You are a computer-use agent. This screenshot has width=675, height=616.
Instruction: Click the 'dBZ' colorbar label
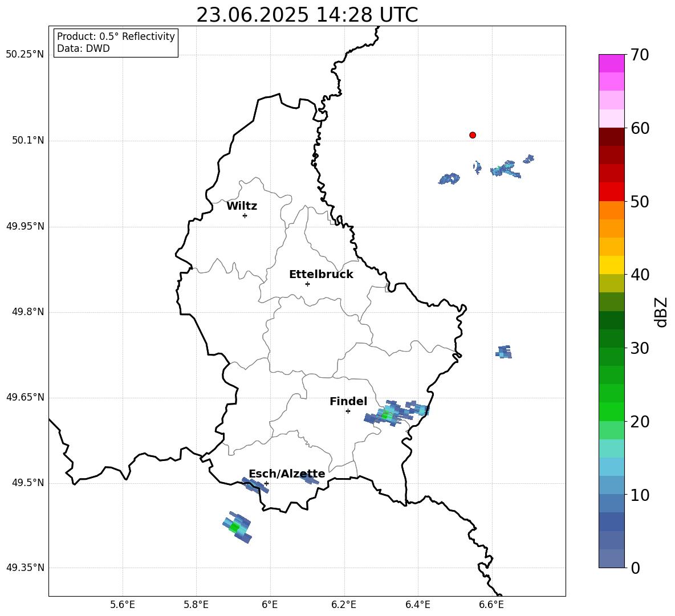coord(661,312)
